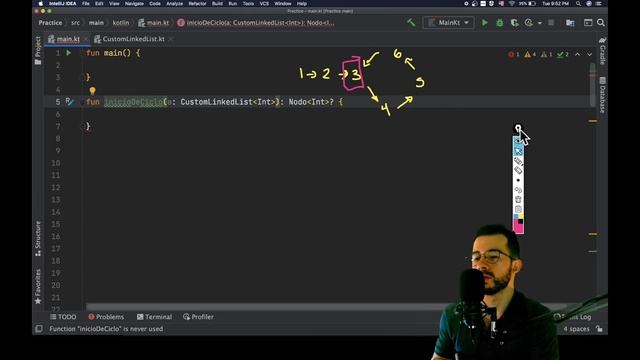Image resolution: width=640 pixels, height=360 pixels.
Task: Run MainKt with coverage icon
Action: [514, 23]
